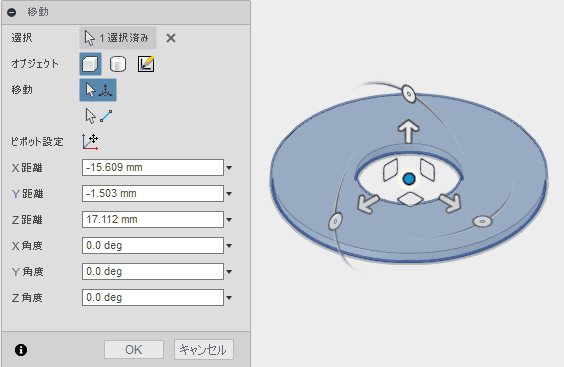Click the upward arrow manipulator on the disc
The image size is (564, 367).
coord(409,131)
